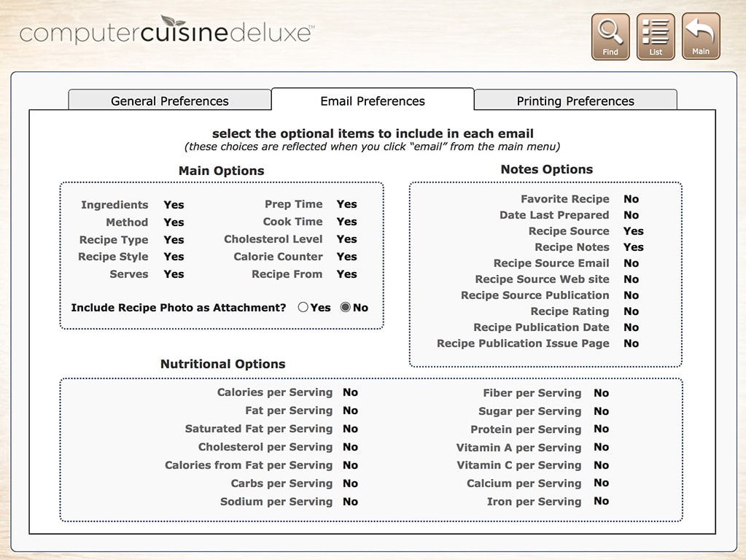Image resolution: width=746 pixels, height=560 pixels.
Task: Click the Find magnifier icon button
Action: coord(610,36)
